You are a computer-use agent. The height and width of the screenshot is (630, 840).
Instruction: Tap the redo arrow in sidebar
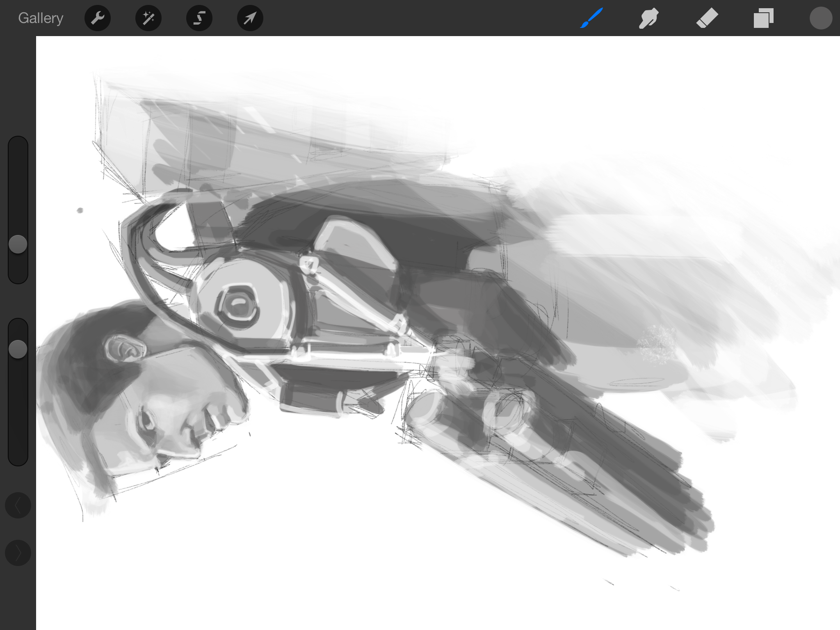coord(18,553)
